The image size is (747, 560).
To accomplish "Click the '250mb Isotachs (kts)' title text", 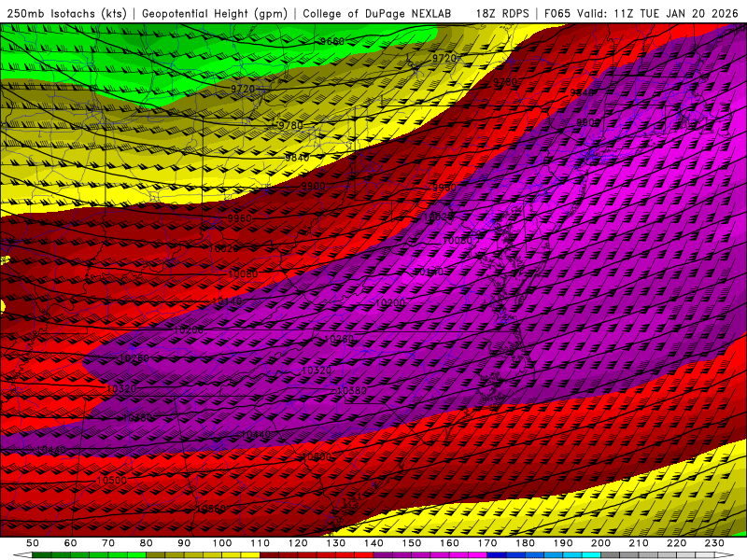I will coord(67,13).
